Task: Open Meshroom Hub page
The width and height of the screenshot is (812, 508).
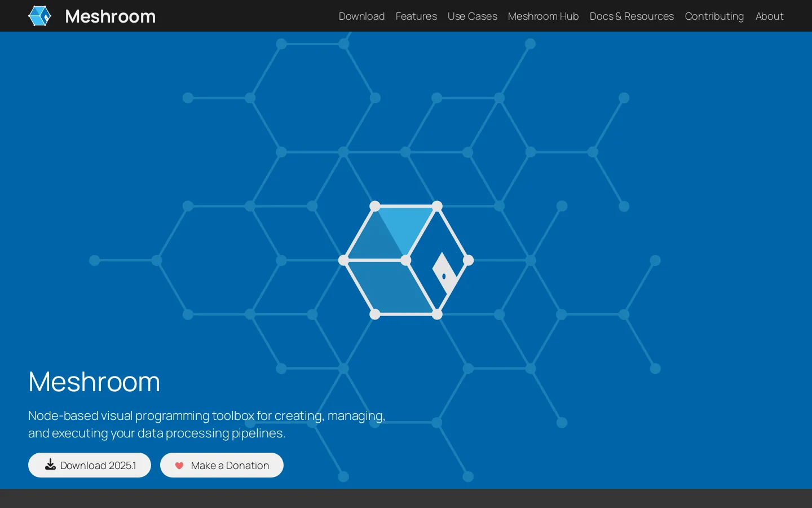Action: click(543, 16)
